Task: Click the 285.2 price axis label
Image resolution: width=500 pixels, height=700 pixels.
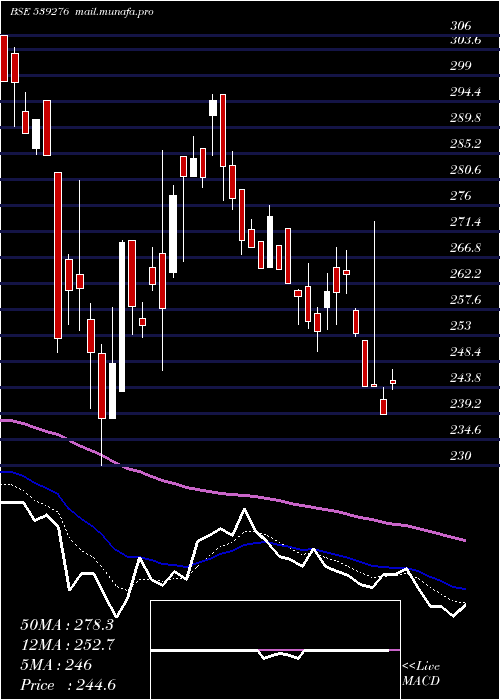Action: (x=465, y=144)
